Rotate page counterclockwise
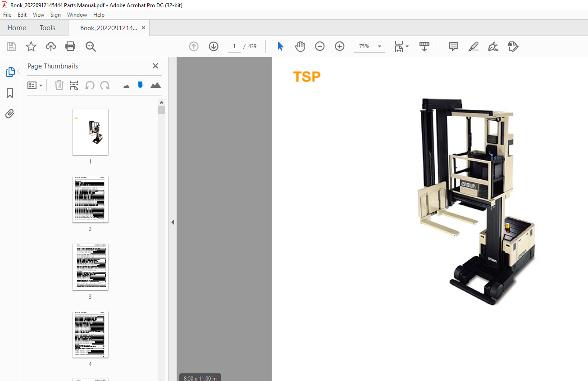This screenshot has height=381, width=588. pos(90,85)
